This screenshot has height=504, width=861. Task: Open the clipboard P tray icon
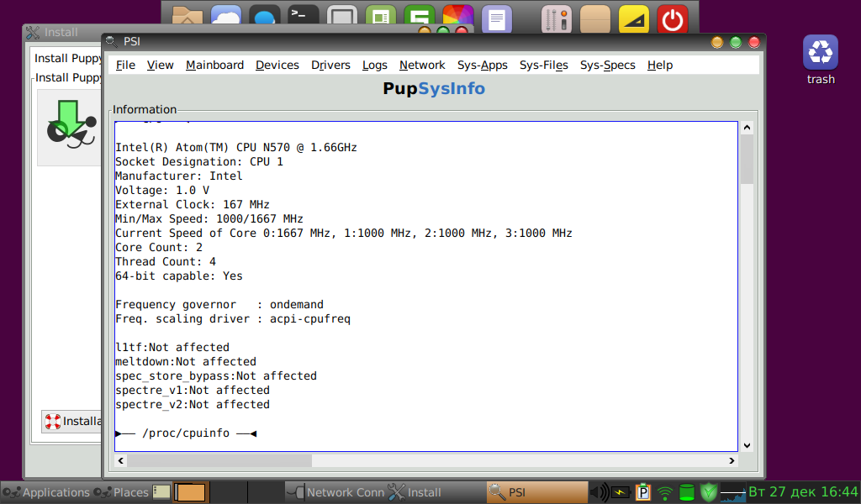click(x=642, y=492)
